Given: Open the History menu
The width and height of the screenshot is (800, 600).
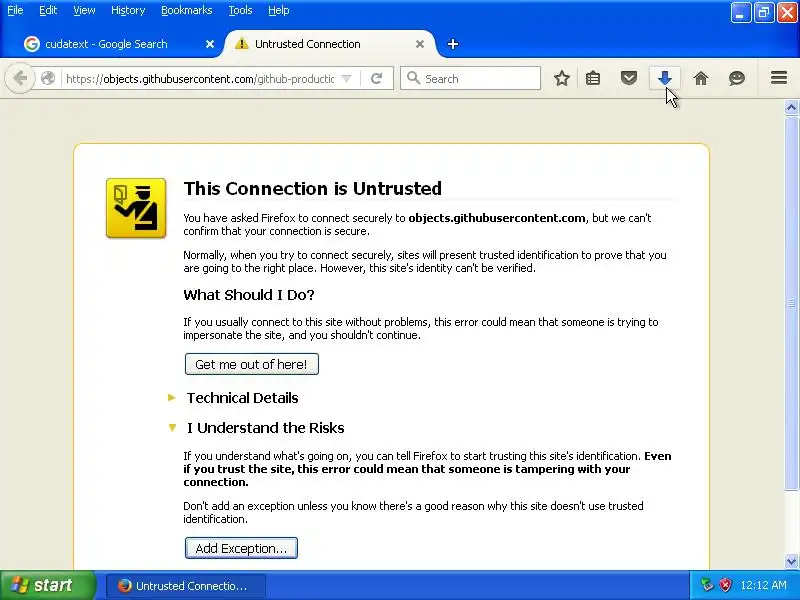Looking at the screenshot, I should point(128,10).
